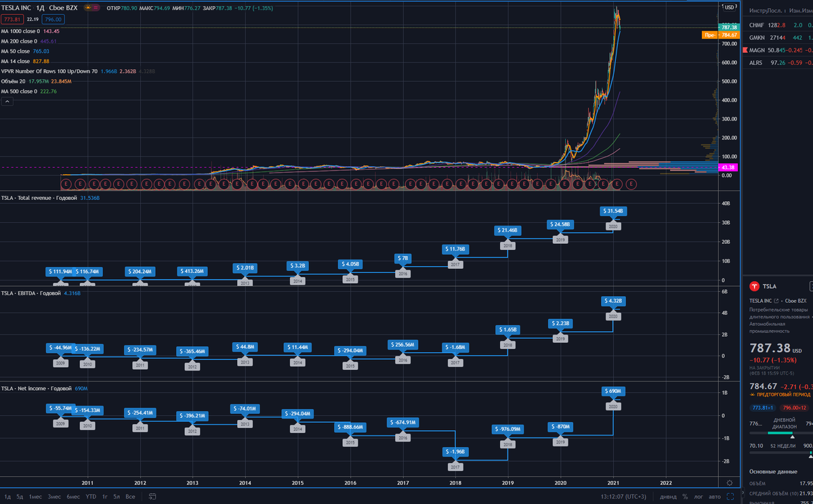Select the 5л time range

(x=117, y=497)
